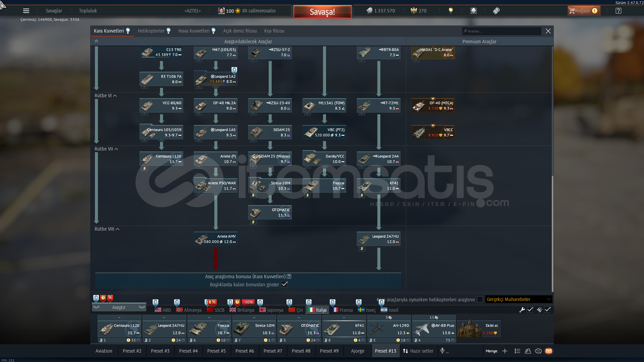Select Freccia in the crew slot bar

(x=209, y=329)
